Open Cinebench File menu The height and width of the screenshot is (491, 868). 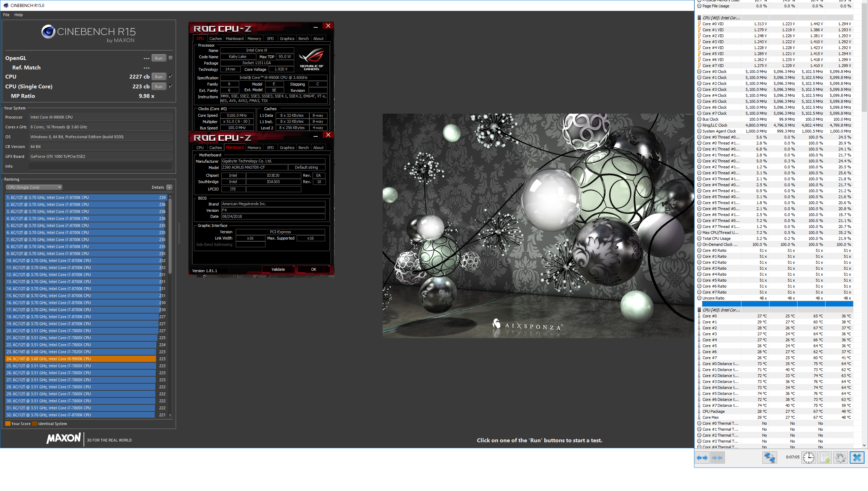pyautogui.click(x=6, y=15)
